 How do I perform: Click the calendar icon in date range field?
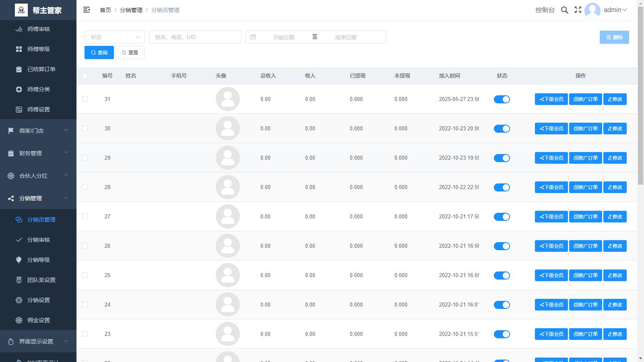coord(253,37)
